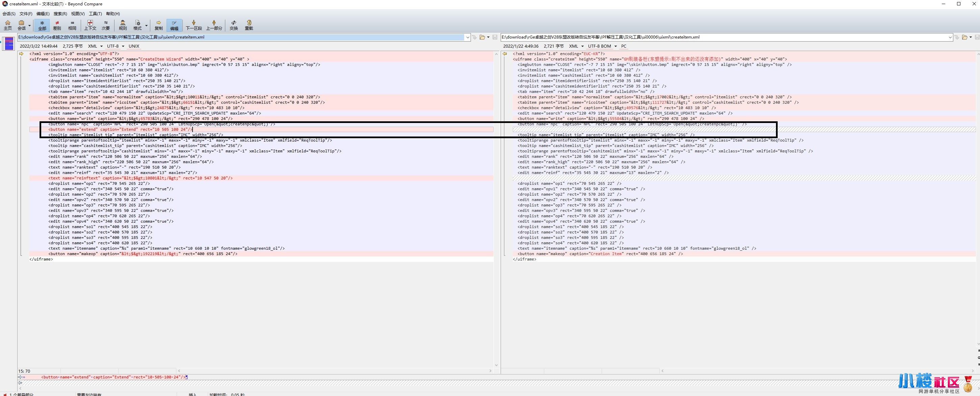Click the Copy (复制) arrow icon
Screen dimensions: 980x396
(159, 25)
